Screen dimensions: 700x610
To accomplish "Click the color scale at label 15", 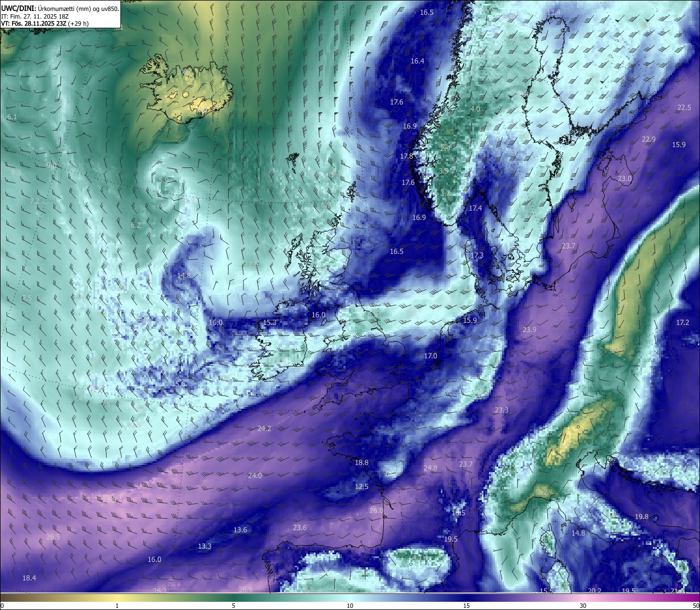I will point(466,606).
